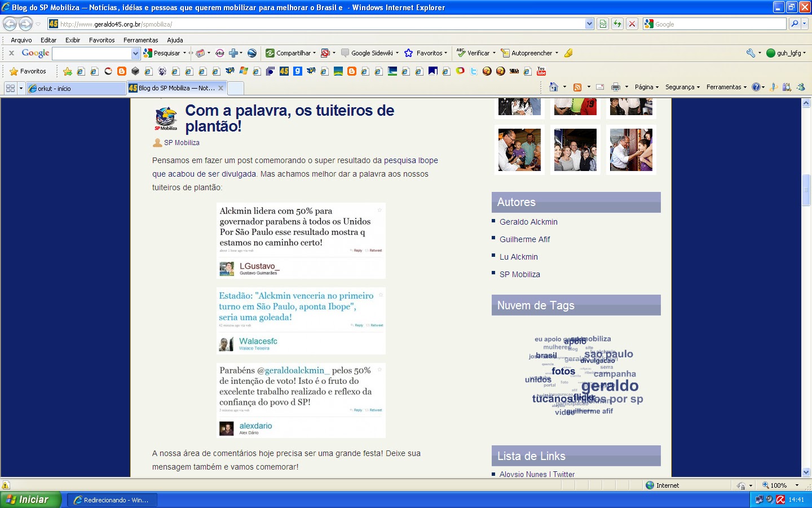Open the wrench settings icon in Google Toolbar
This screenshot has width=812, height=508.
click(x=751, y=53)
